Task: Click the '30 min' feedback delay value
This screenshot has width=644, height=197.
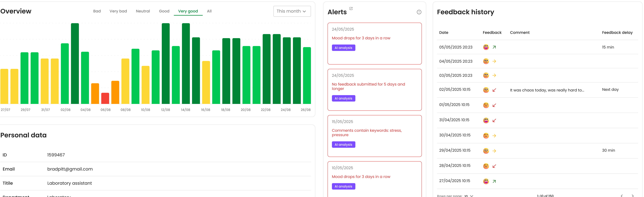Action: click(x=608, y=150)
